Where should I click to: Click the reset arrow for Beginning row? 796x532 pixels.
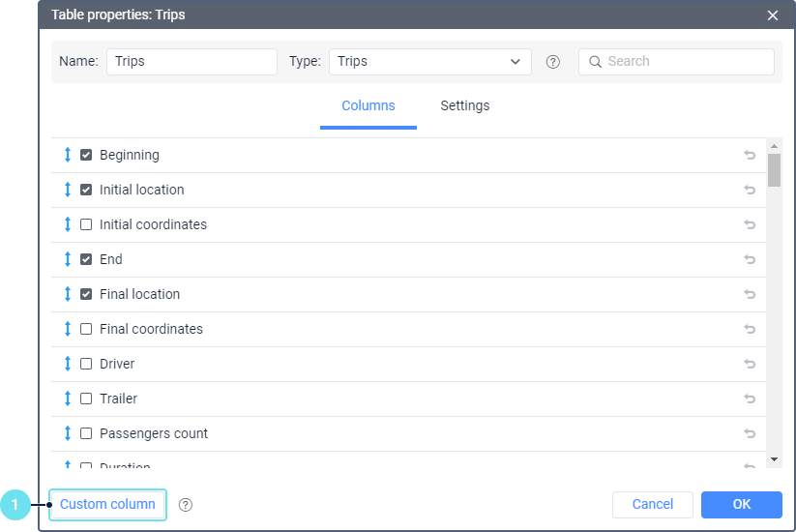tap(750, 155)
